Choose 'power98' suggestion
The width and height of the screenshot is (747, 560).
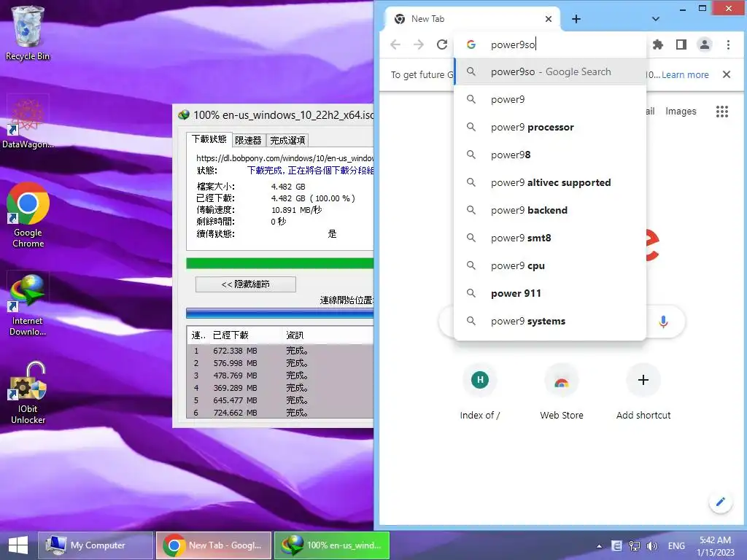click(550, 155)
